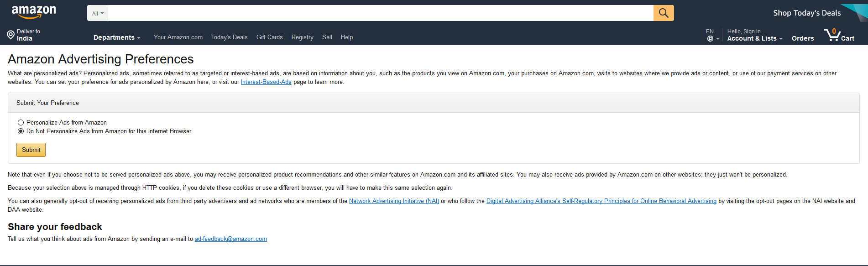Expand the Departments dropdown
The width and height of the screenshot is (868, 266).
tap(117, 37)
